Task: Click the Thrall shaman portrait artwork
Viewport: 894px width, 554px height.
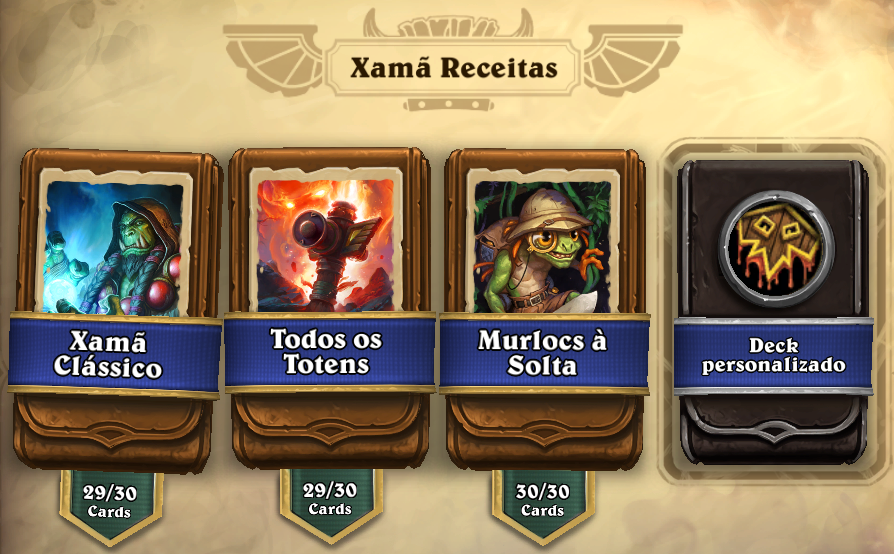Action: [x=114, y=247]
